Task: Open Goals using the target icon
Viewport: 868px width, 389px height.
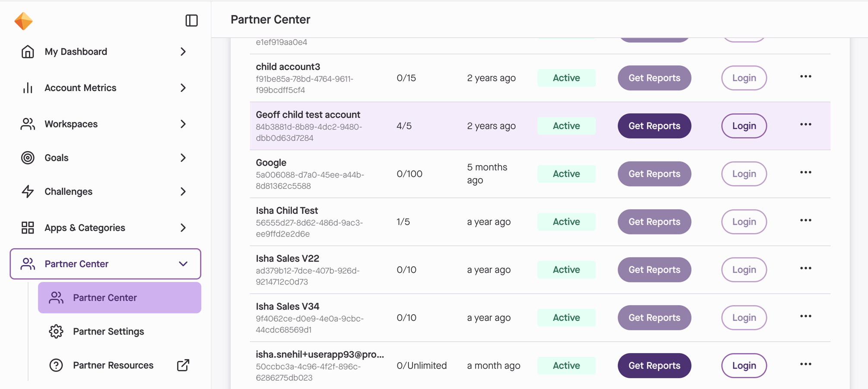Action: click(28, 158)
